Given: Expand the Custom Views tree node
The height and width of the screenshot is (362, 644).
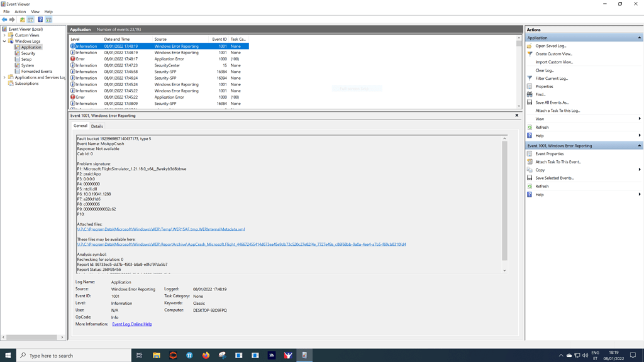Looking at the screenshot, I should 4,35.
